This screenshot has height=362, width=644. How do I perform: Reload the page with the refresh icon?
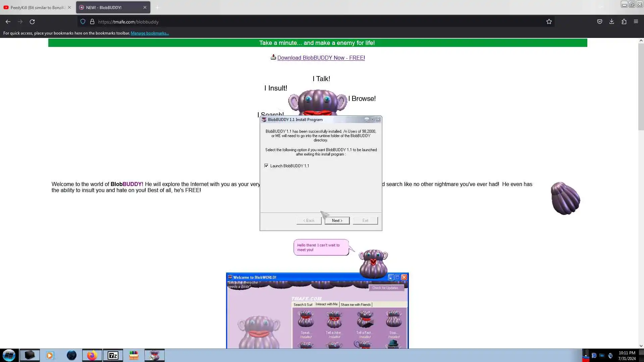[x=32, y=22]
